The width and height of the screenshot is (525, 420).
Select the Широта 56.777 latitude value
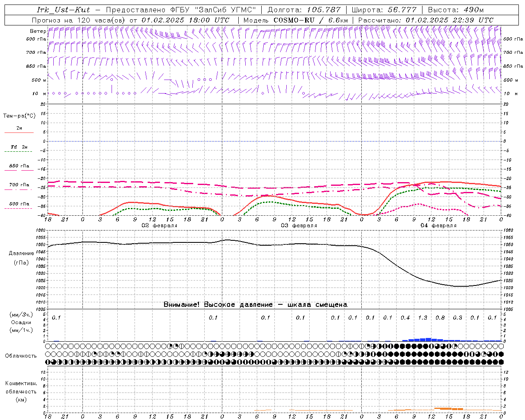pyautogui.click(x=402, y=10)
